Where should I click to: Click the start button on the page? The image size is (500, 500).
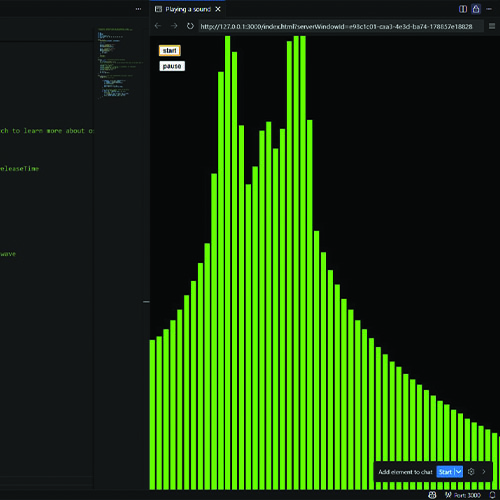(170, 50)
